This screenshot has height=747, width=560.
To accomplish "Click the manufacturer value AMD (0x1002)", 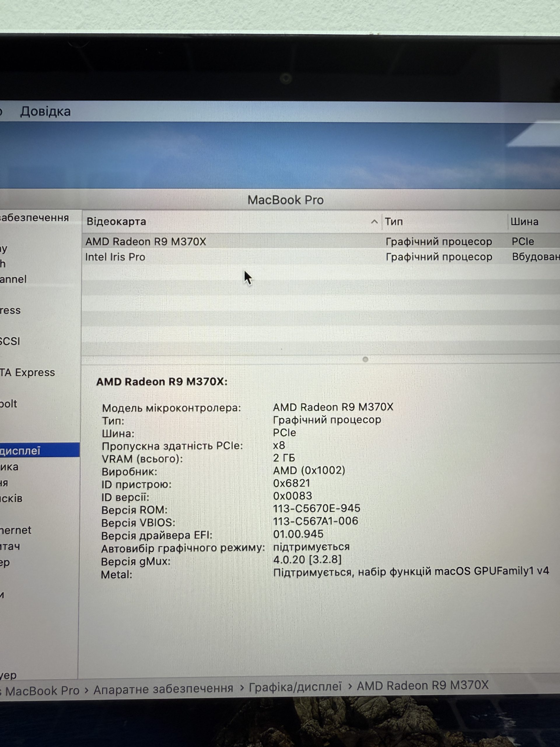I will (309, 470).
